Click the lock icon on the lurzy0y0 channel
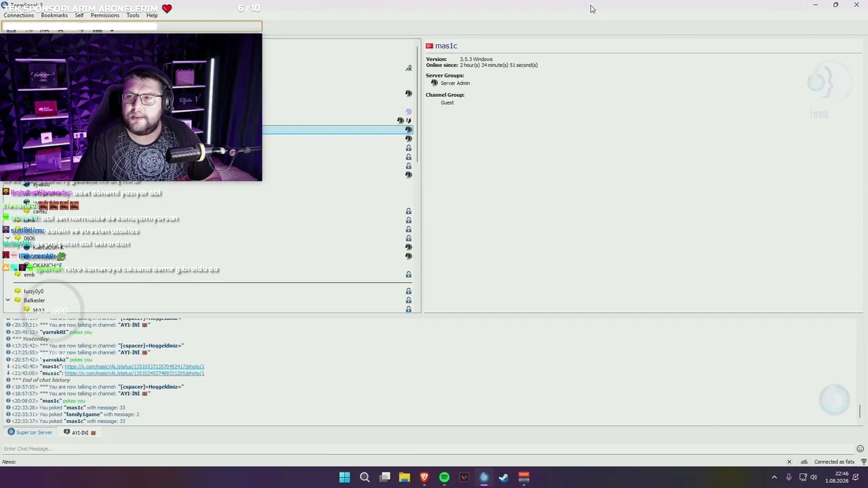Viewport: 868px width, 488px height. (x=408, y=291)
